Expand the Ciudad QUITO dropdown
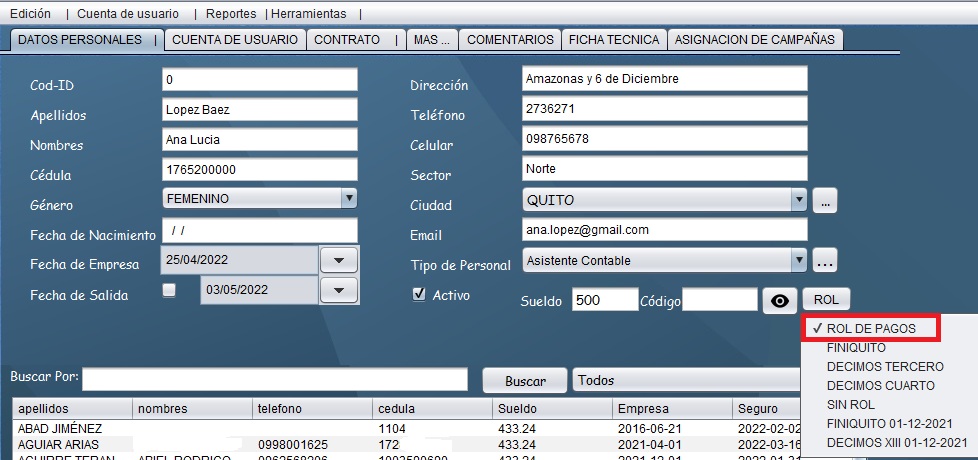 [x=798, y=199]
